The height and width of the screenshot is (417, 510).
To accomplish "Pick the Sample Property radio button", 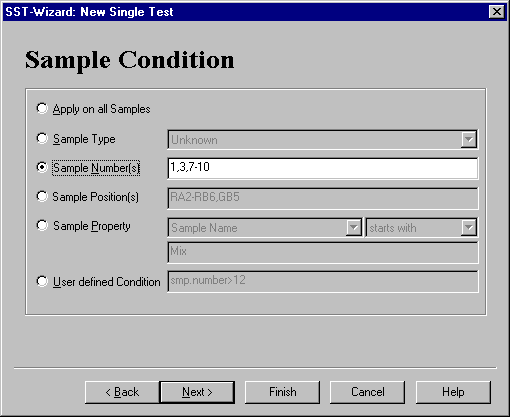I will point(42,225).
